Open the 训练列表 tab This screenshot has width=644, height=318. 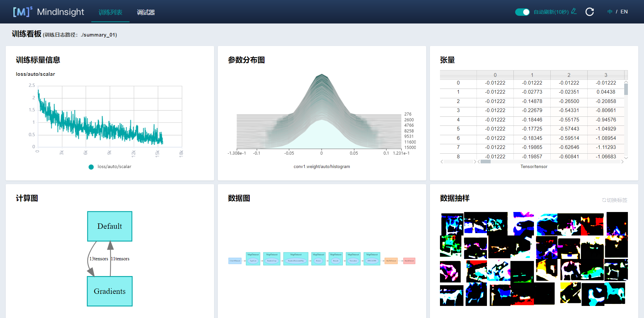tap(110, 12)
